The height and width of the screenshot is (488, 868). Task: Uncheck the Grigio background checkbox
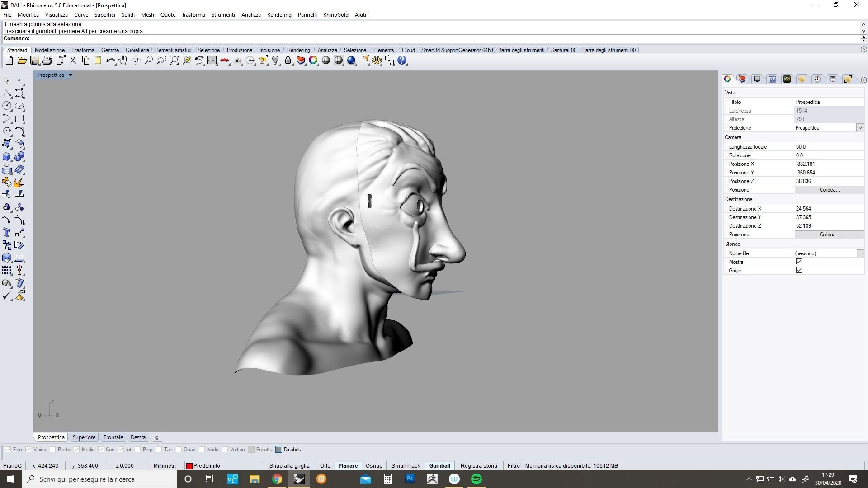point(799,270)
